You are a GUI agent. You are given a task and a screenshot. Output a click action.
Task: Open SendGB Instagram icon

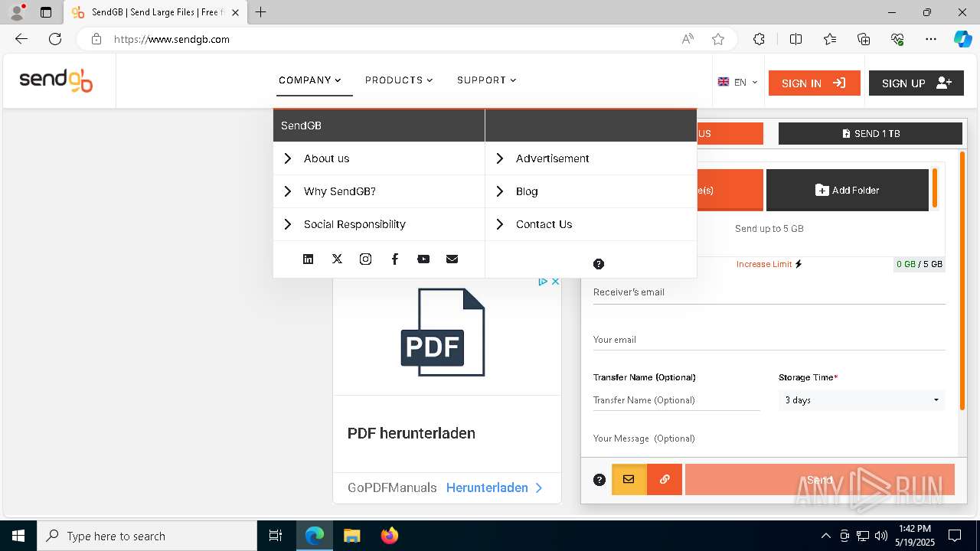click(x=365, y=259)
